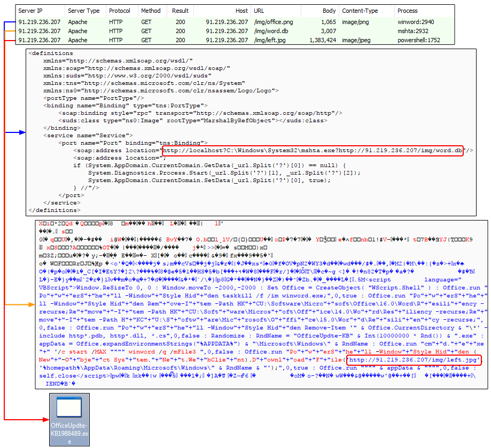Click GET method cell in the winword:2940 row

(146, 22)
